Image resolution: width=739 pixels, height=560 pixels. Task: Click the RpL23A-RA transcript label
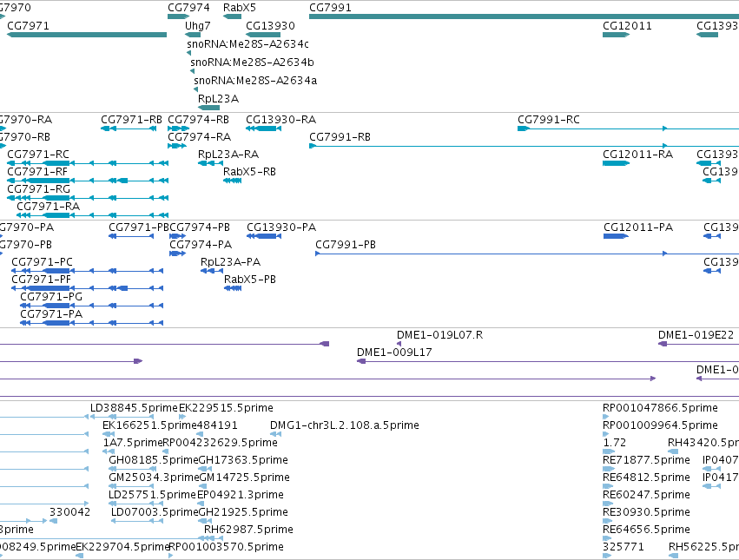(x=228, y=155)
